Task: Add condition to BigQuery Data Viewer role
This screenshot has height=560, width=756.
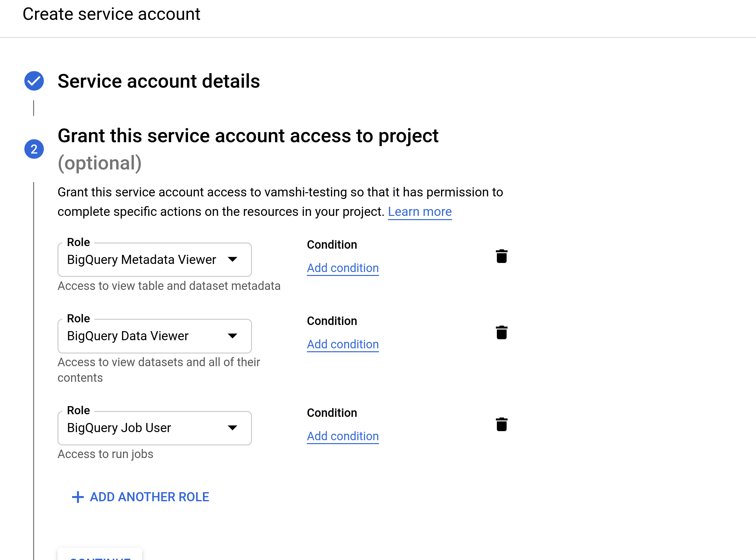Action: click(x=342, y=344)
